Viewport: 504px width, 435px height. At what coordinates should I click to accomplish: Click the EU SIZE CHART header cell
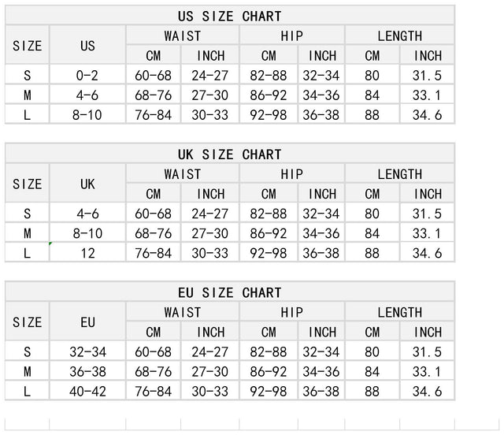coord(230,292)
